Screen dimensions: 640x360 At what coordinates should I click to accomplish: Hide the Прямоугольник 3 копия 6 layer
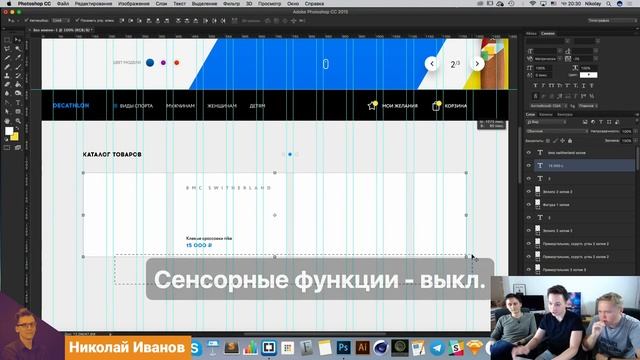pos(529,269)
